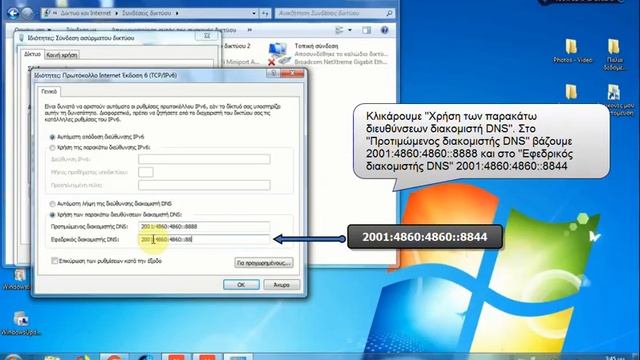Open the change view icon in Explorer toolbar

pyautogui.click(x=340, y=30)
